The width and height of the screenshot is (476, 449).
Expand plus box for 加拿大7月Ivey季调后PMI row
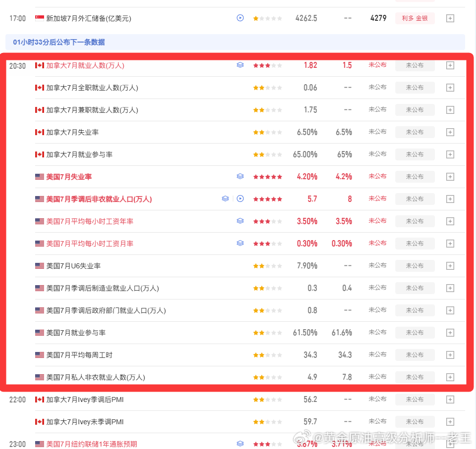click(450, 399)
